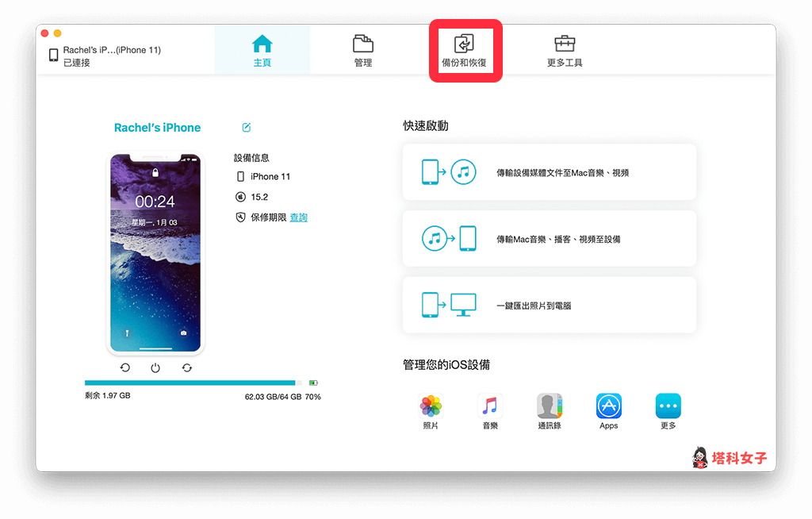Edit the Rachel's iPhone device name
The height and width of the screenshot is (519, 812).
coord(247,128)
